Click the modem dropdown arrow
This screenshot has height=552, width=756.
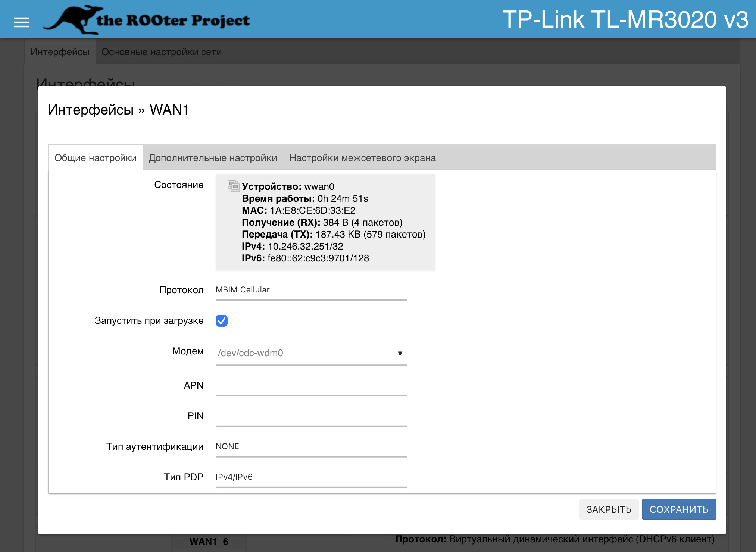coord(400,353)
